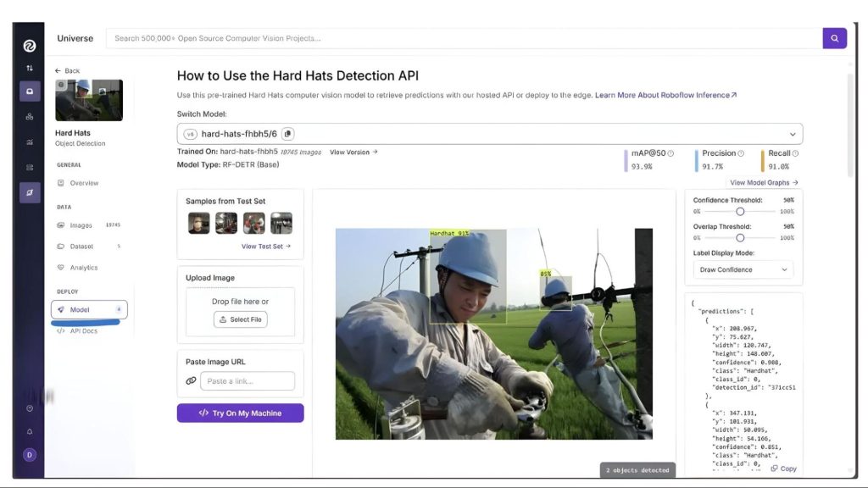Copy the hard-hats-fhbh5/6 model ID
868x488 pixels.
[288, 134]
